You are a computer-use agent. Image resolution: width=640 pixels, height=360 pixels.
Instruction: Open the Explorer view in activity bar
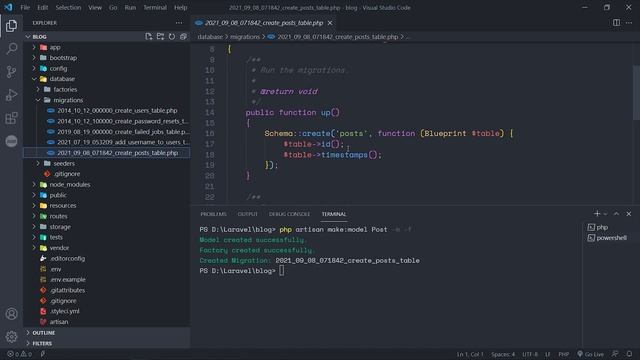coord(11,26)
